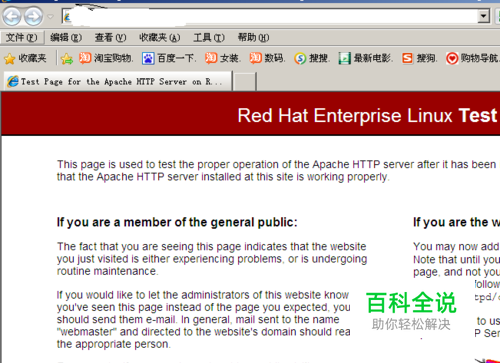Go back with the browser Back arrow
This screenshot has height=363, width=500.
[12, 16]
